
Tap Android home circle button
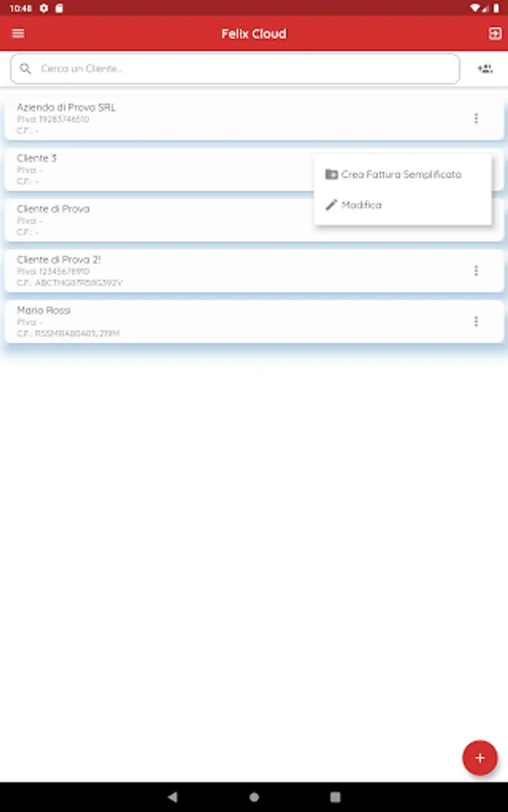tap(254, 797)
